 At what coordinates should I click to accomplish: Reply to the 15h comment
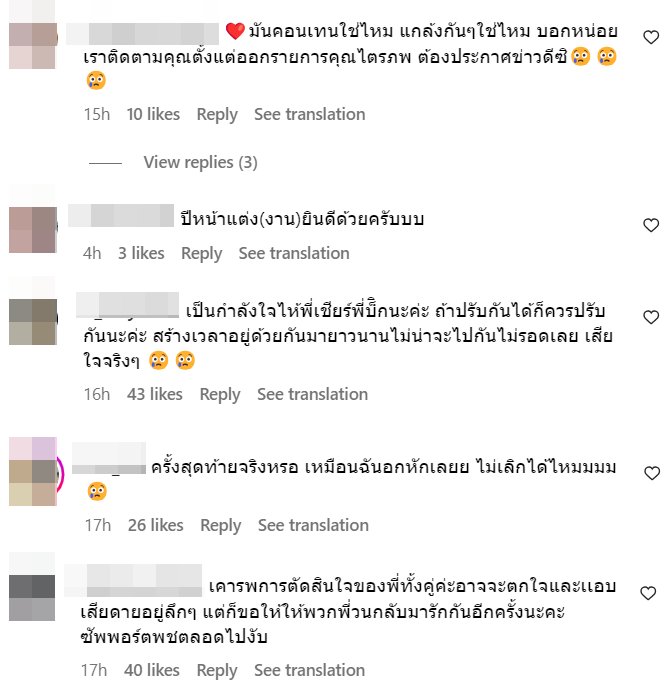(x=217, y=114)
